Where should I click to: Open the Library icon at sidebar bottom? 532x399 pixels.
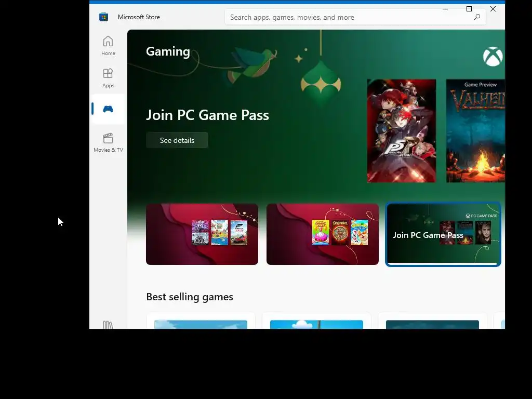pos(108,325)
